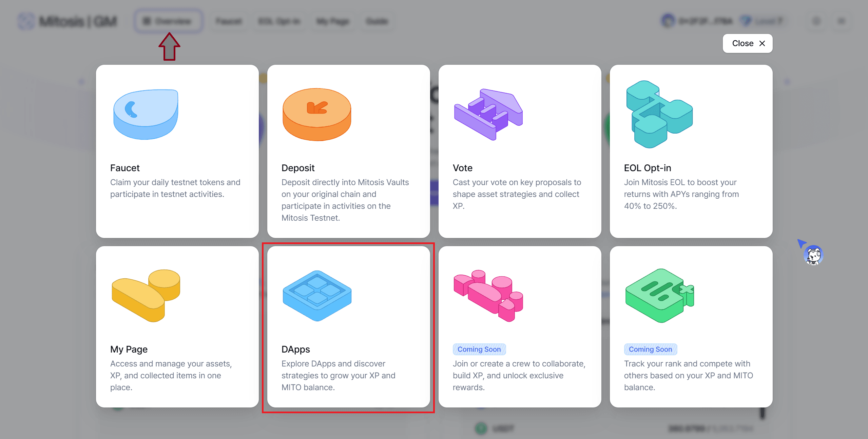Screen dimensions: 868x439
Task: Click the orange Deposit coin icon
Action: tap(317, 114)
